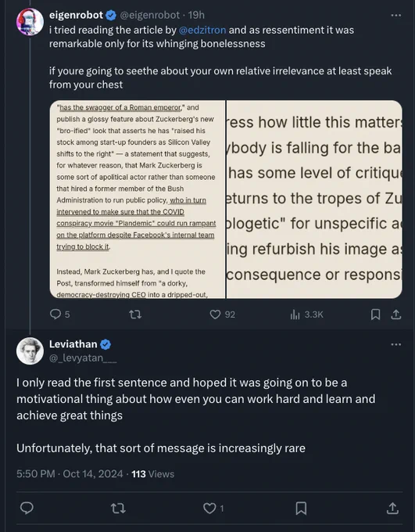View eigenrobot's profile avatar
415x532 pixels.
30,22
